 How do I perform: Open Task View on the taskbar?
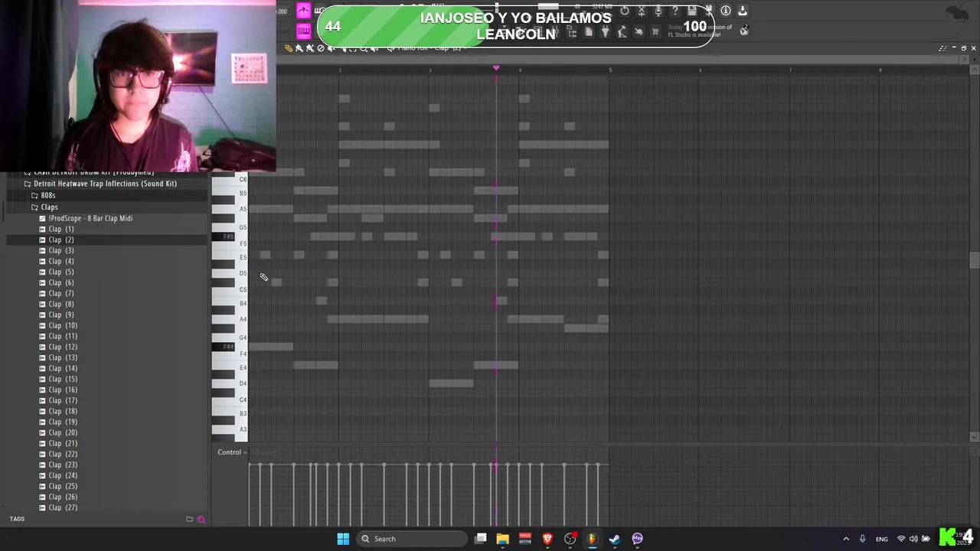coord(480,539)
